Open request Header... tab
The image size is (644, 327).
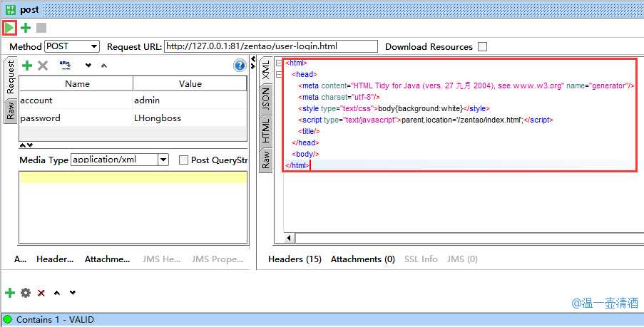coord(55,259)
